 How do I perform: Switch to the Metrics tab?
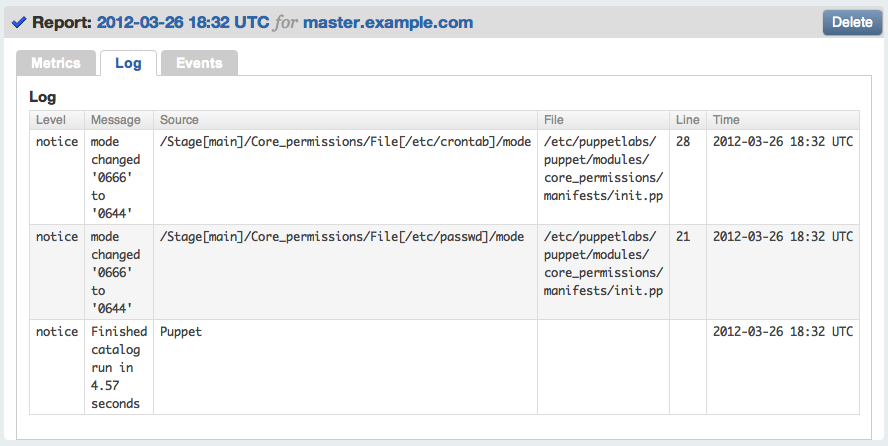(x=56, y=63)
